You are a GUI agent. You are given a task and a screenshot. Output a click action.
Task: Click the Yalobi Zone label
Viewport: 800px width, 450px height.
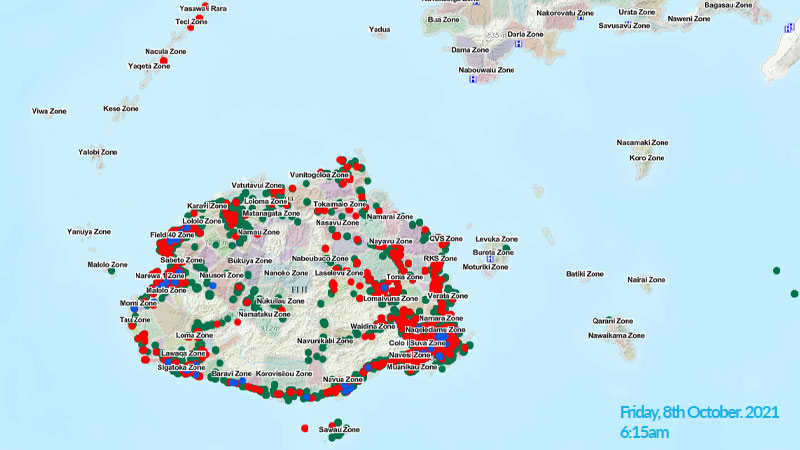[97, 152]
